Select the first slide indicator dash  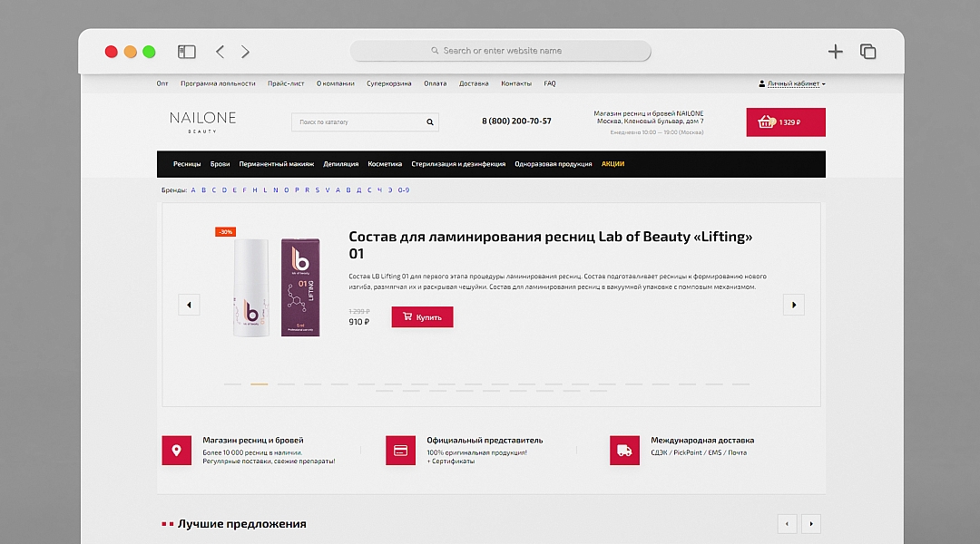click(x=232, y=384)
